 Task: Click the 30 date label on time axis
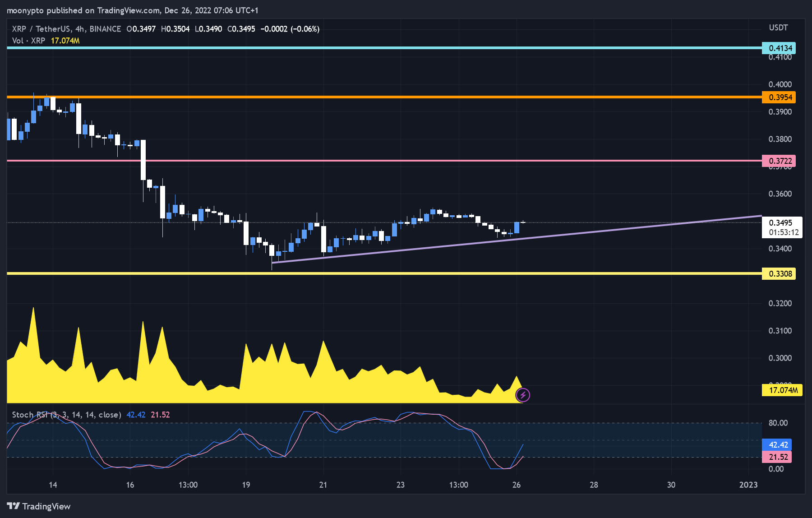671,485
